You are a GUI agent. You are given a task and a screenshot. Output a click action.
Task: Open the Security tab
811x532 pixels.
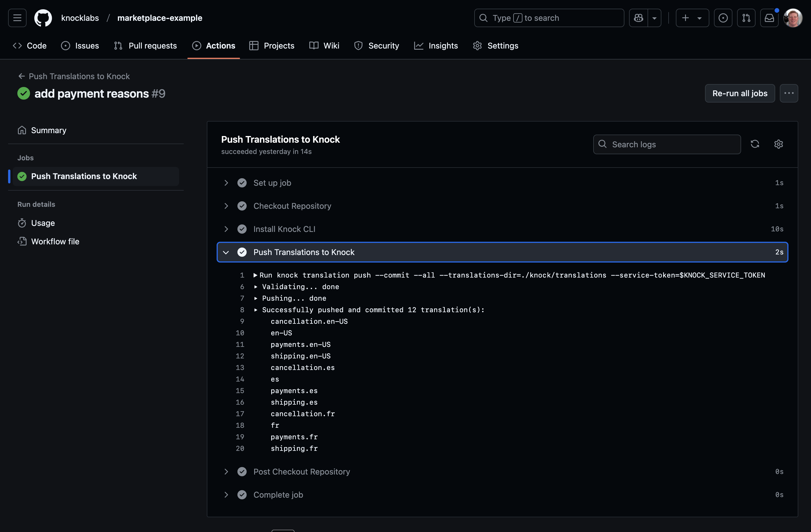point(384,46)
